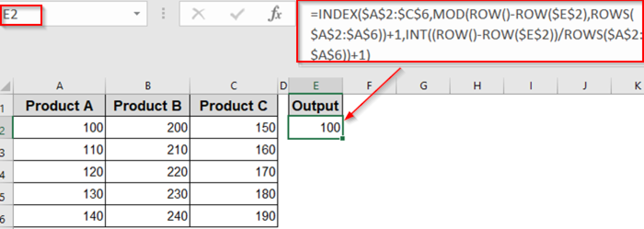Screen dimensions: 644x229
Task: Click the Product C header cell
Action: [234, 106]
